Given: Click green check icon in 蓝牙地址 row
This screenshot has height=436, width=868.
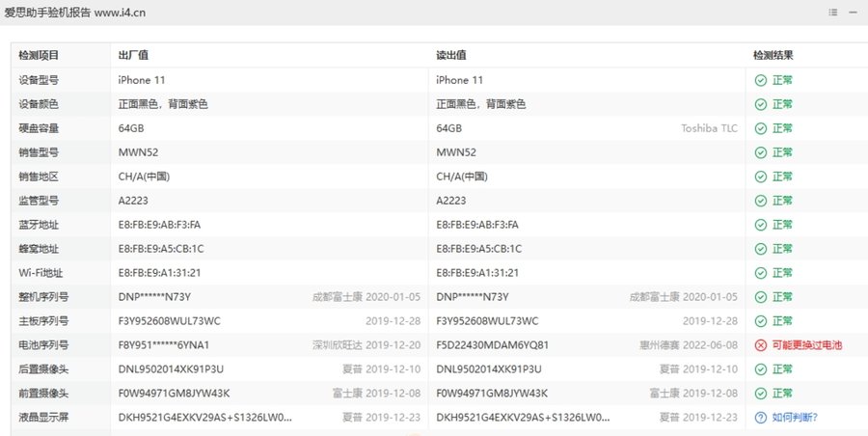Looking at the screenshot, I should click(x=761, y=225).
